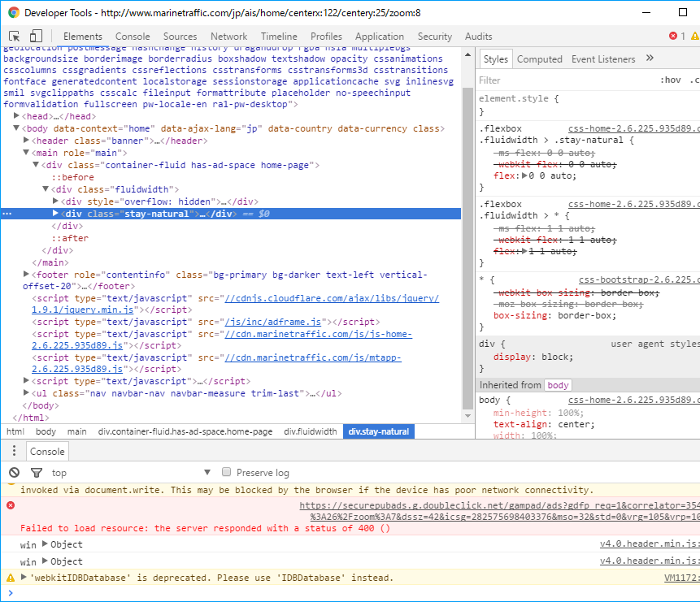Expand the webkitIDBDatabase warning message

point(24,577)
